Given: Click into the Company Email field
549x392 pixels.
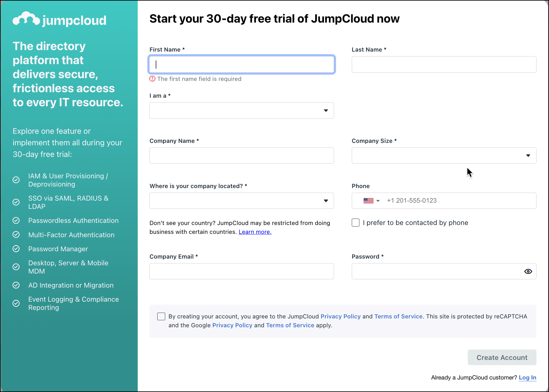Looking at the screenshot, I should click(241, 271).
